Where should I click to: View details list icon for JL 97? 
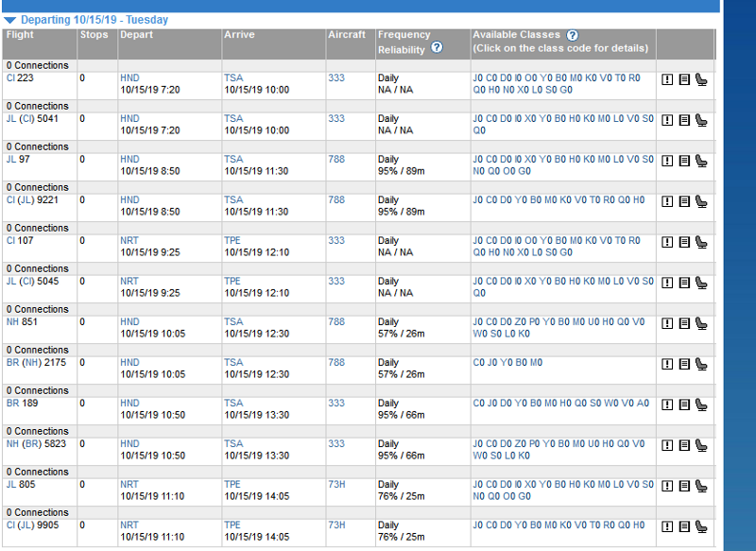pos(684,161)
